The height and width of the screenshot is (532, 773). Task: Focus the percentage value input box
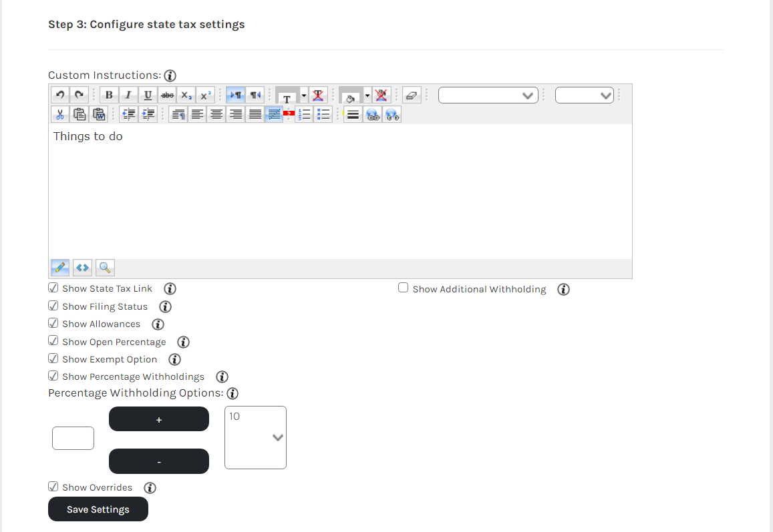(73, 438)
